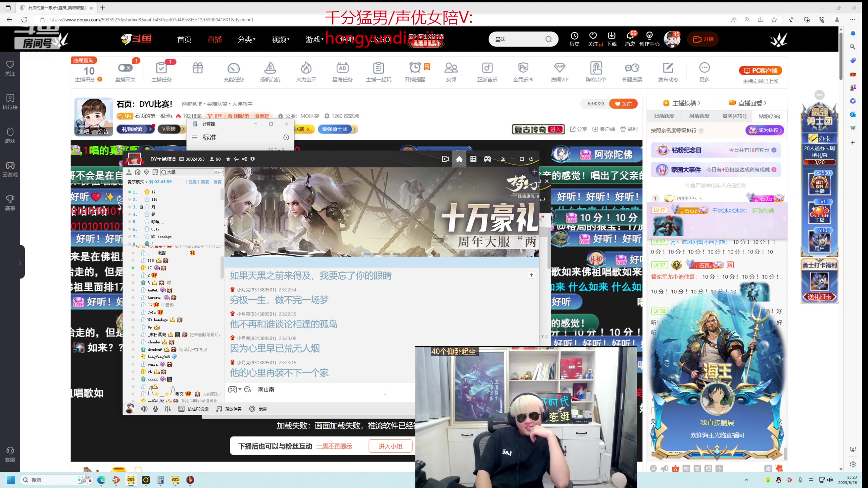Expand the 游戏 nav dropdown
The height and width of the screenshot is (488, 868).
click(314, 39)
